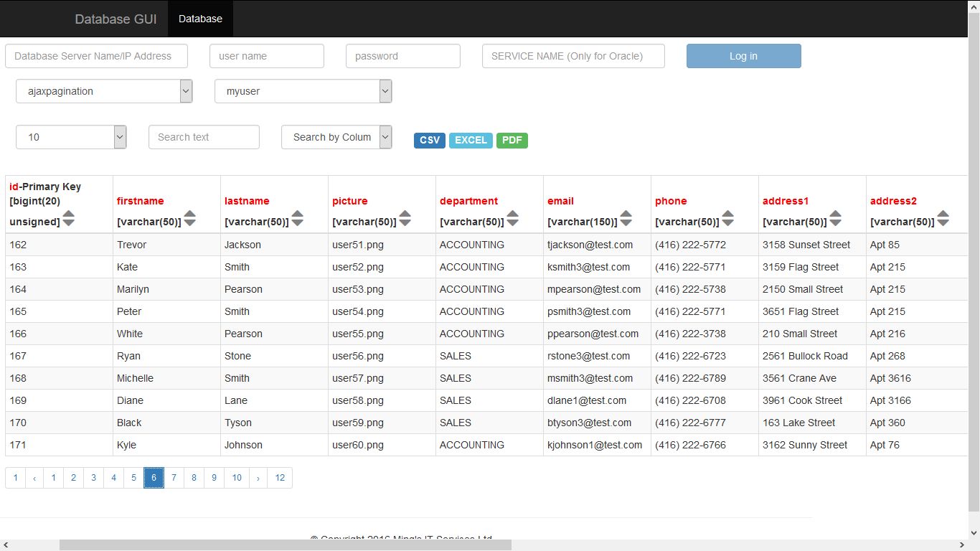
Task: Click the email column header label
Action: [x=560, y=201]
